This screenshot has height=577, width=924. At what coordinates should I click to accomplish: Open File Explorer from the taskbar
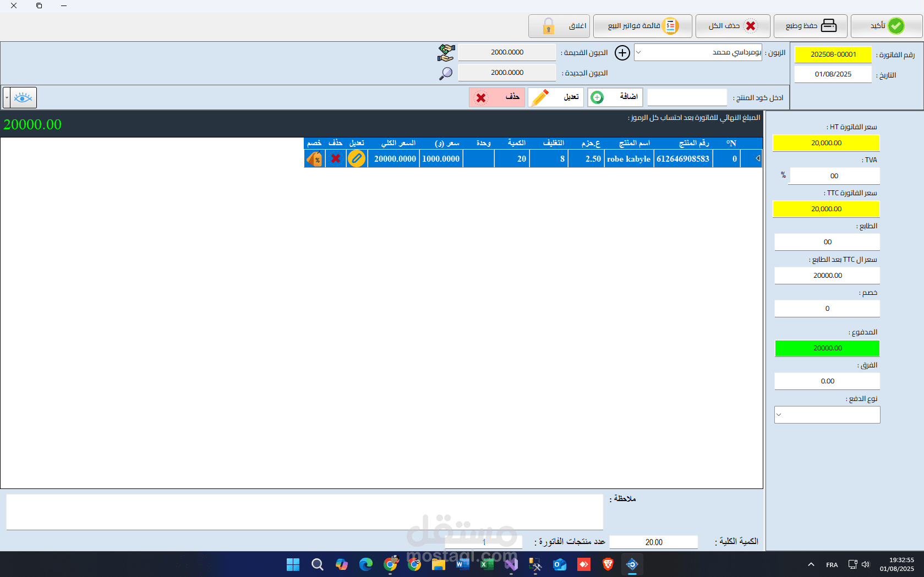coord(439,564)
